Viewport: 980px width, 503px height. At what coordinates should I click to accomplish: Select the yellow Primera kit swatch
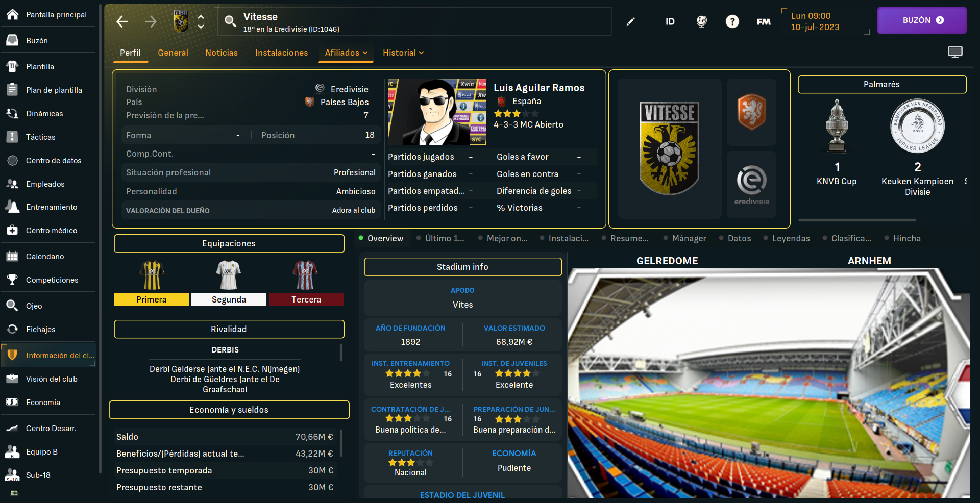click(151, 299)
